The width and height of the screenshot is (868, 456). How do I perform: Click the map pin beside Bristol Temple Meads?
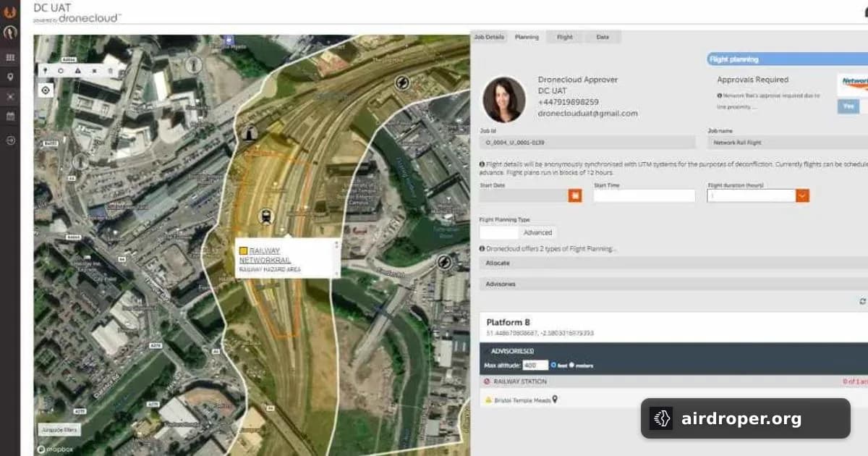555,400
